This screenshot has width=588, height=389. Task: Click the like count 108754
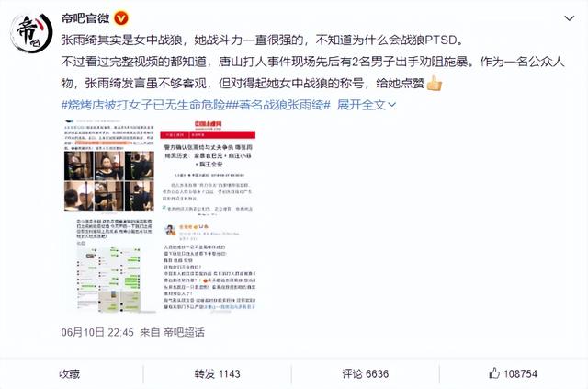point(521,374)
